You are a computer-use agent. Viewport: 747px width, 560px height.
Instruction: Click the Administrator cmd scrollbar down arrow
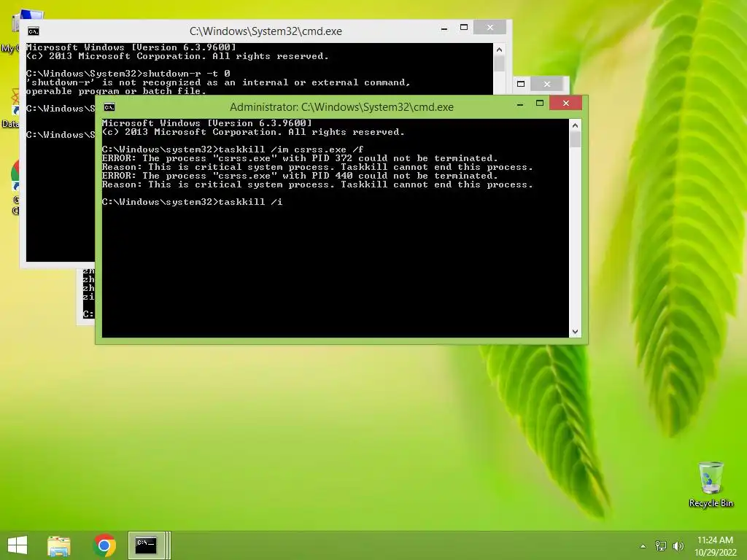tap(575, 332)
